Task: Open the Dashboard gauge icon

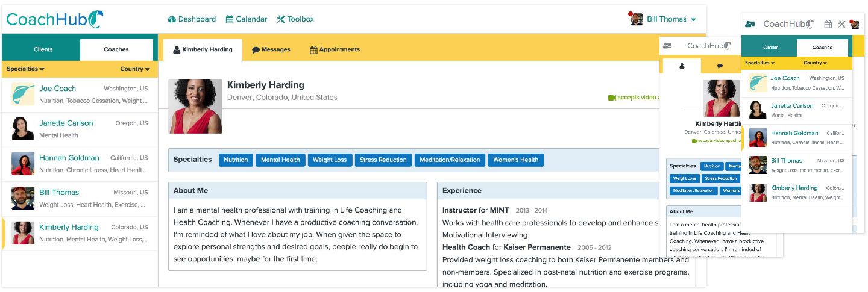Action: pyautogui.click(x=172, y=19)
